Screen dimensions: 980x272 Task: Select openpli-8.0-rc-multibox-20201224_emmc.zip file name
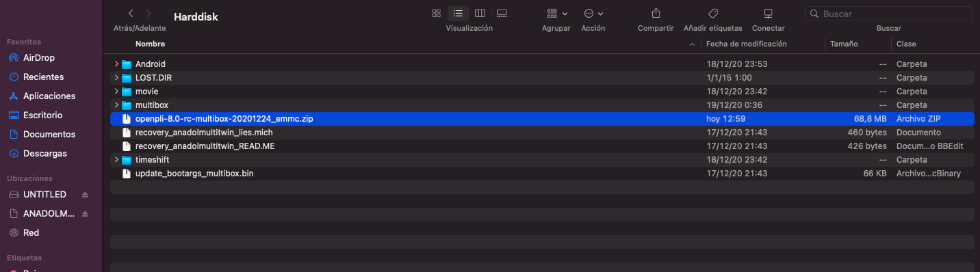click(x=224, y=118)
